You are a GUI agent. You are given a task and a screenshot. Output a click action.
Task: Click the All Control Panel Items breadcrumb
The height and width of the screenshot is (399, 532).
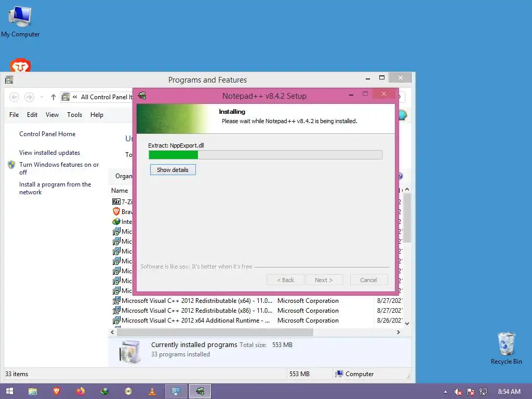[106, 97]
